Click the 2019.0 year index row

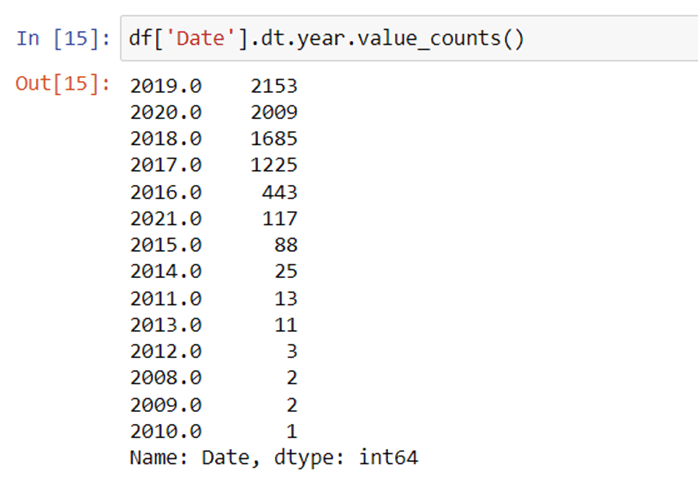pyautogui.click(x=166, y=86)
